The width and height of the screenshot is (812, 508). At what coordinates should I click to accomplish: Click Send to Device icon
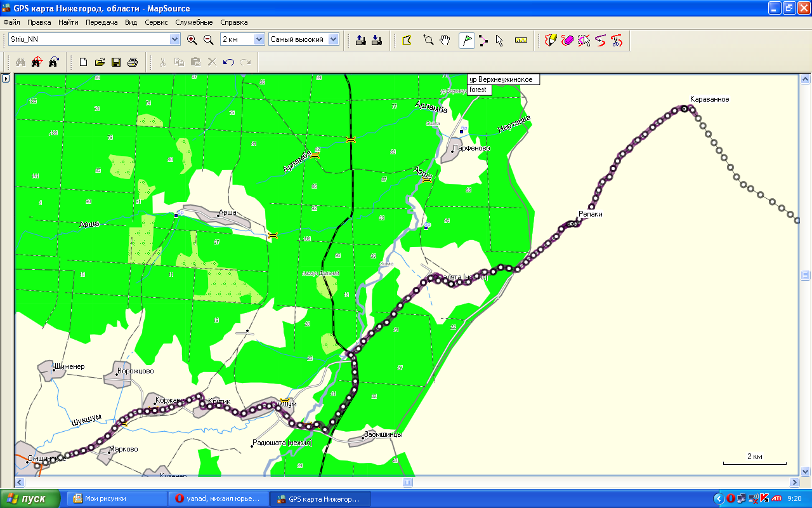[x=361, y=40]
